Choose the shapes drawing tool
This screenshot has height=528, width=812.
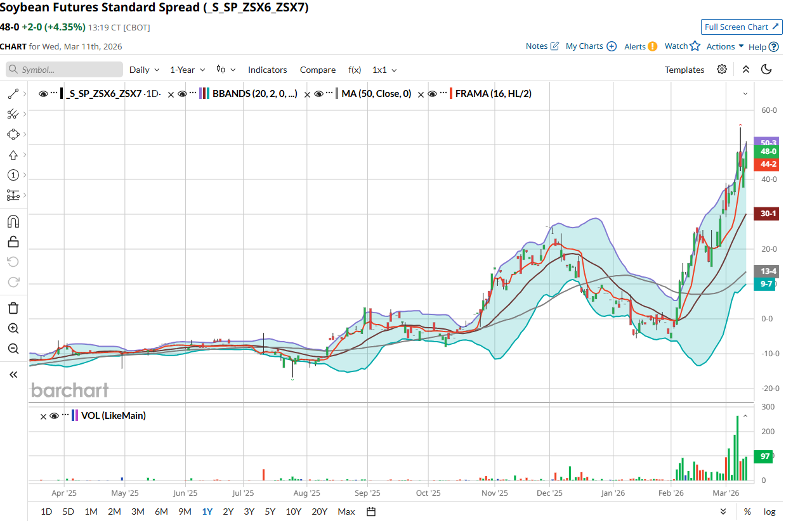pos(13,134)
